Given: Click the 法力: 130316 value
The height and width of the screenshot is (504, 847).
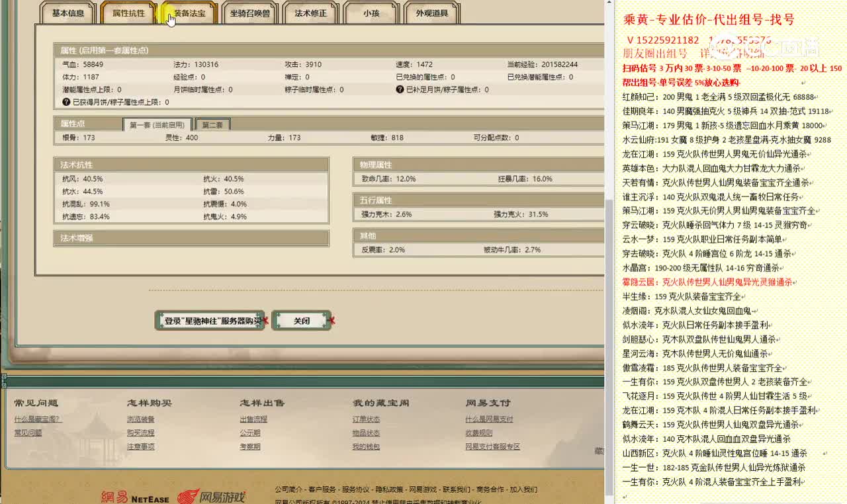Looking at the screenshot, I should [x=196, y=65].
